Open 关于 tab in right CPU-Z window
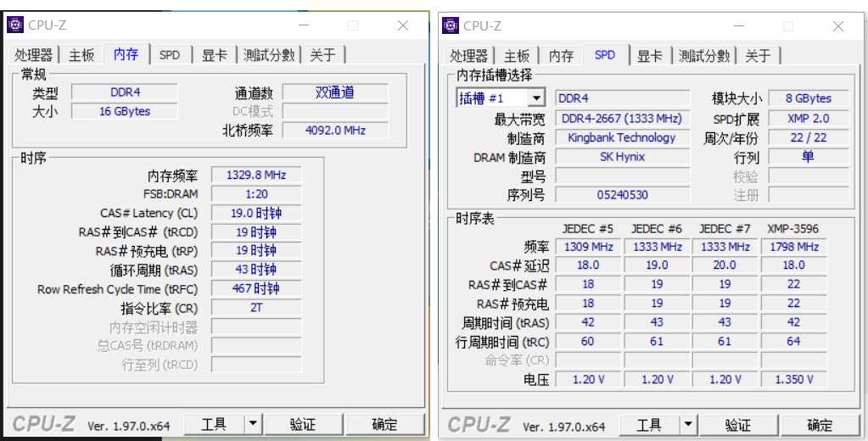This screenshot has width=868, height=441. (x=759, y=55)
